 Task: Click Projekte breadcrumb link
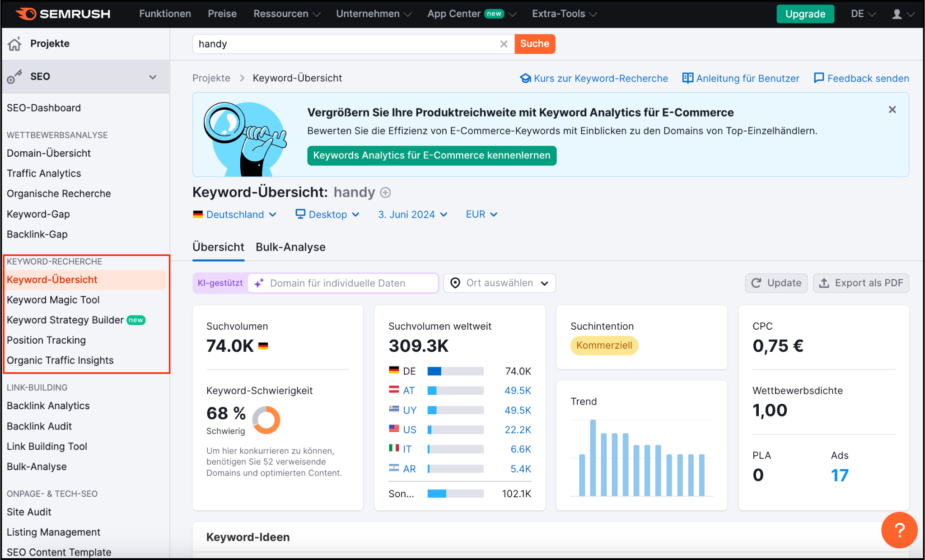tap(211, 78)
